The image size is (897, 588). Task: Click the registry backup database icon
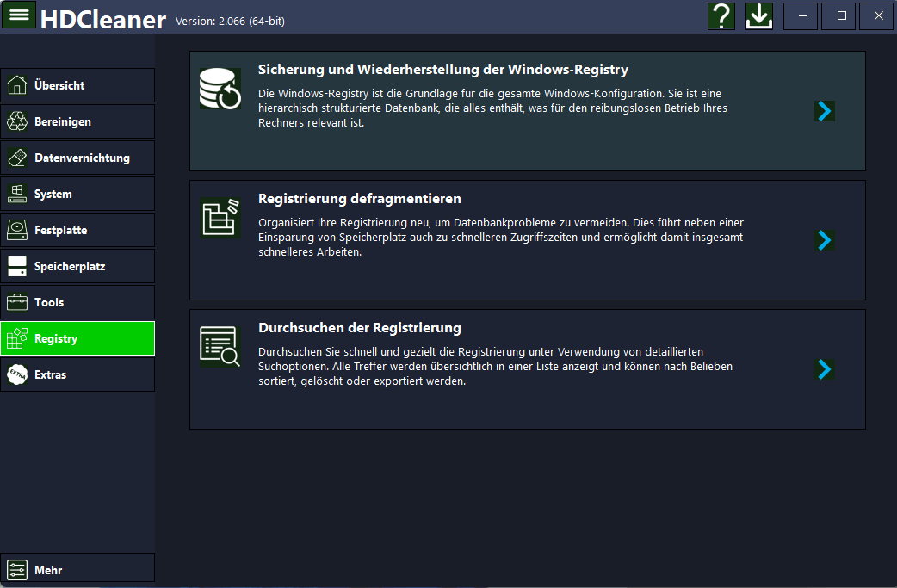click(x=220, y=89)
